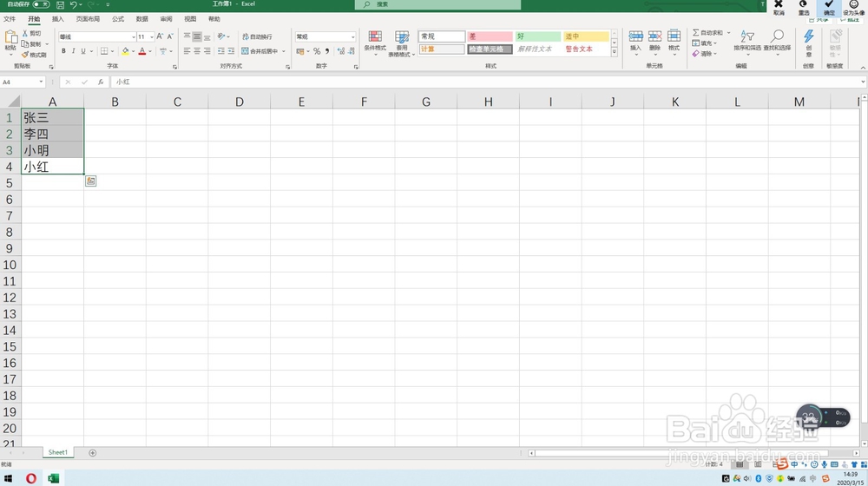Select the Sheet1 tab
Viewport: 868px width, 486px height.
pos(57,452)
